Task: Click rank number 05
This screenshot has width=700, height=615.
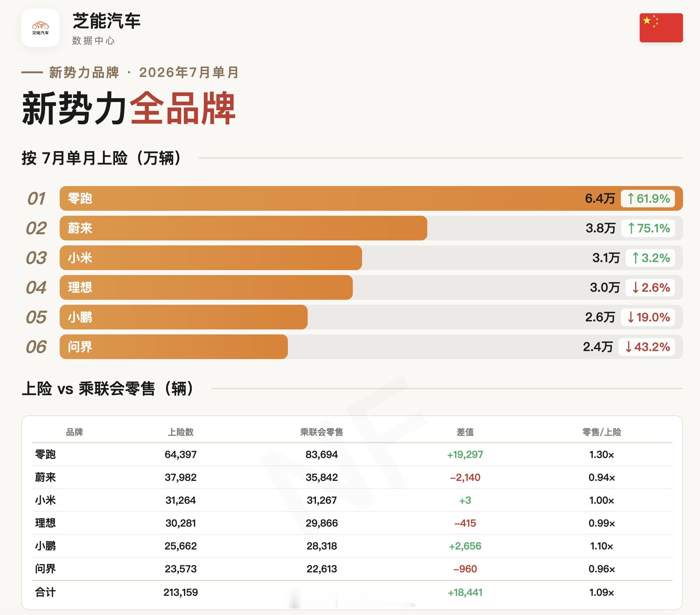Action: (x=36, y=317)
